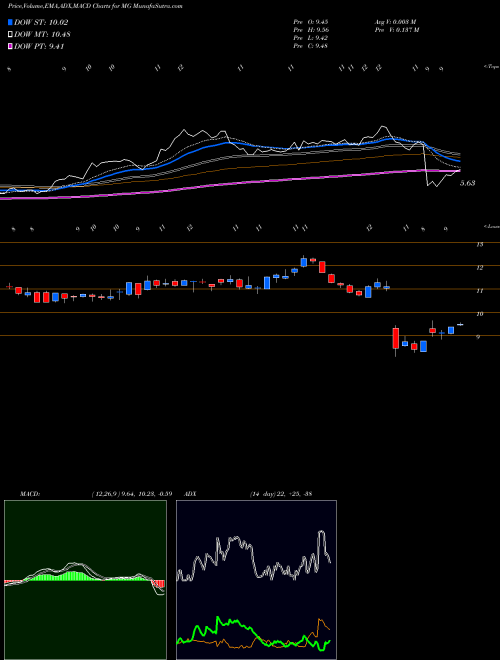Click the 9 price axis label
Image resolution: width=500 pixels, height=660 pixels.
[x=478, y=337]
